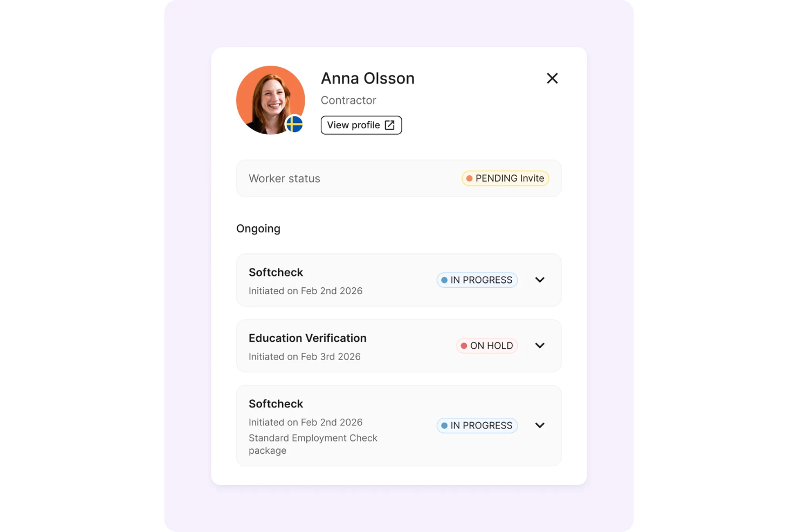Expand the first Softcheck entry

pyautogui.click(x=539, y=280)
